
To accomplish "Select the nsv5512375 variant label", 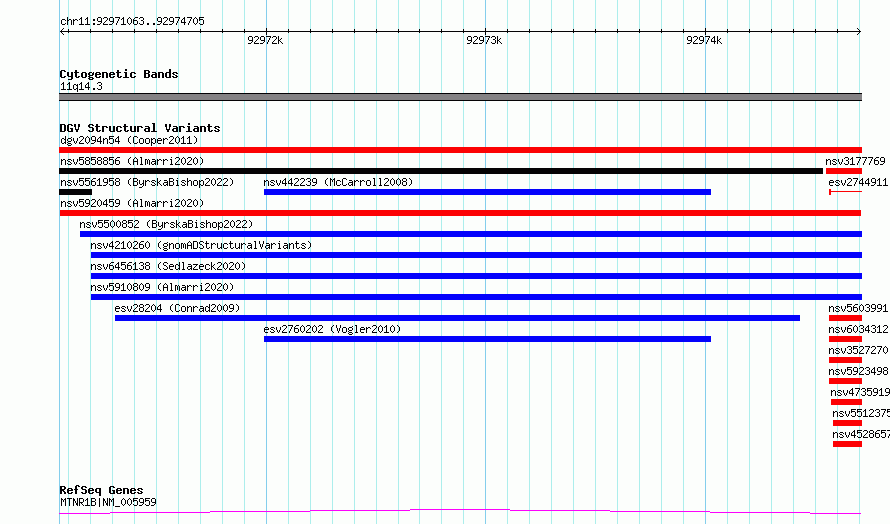I will point(861,413).
